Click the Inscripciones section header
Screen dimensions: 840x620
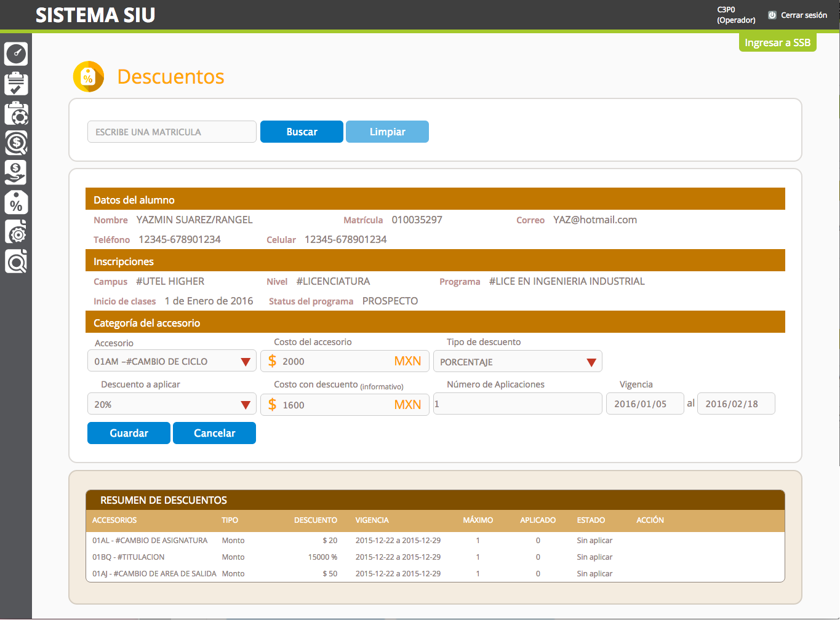435,261
